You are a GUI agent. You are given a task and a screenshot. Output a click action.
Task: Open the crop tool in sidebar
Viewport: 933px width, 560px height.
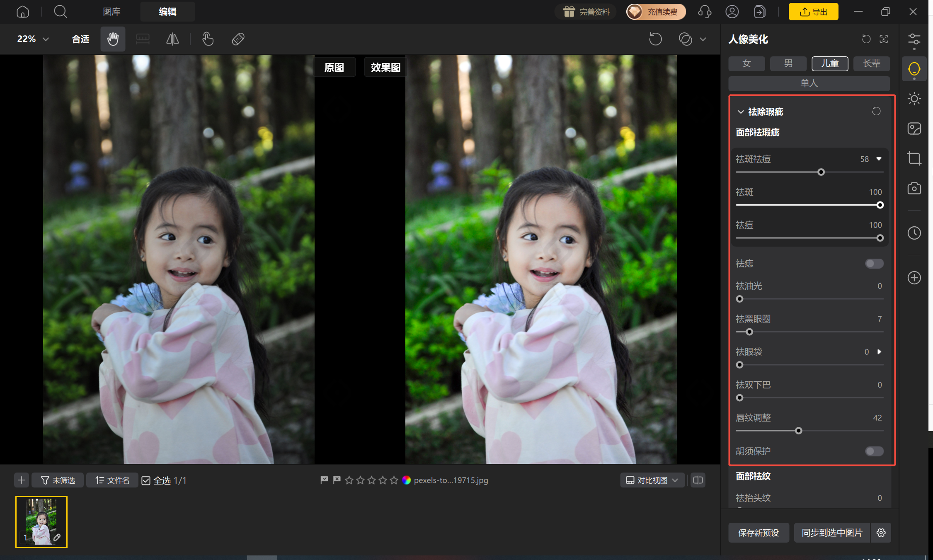[914, 158]
